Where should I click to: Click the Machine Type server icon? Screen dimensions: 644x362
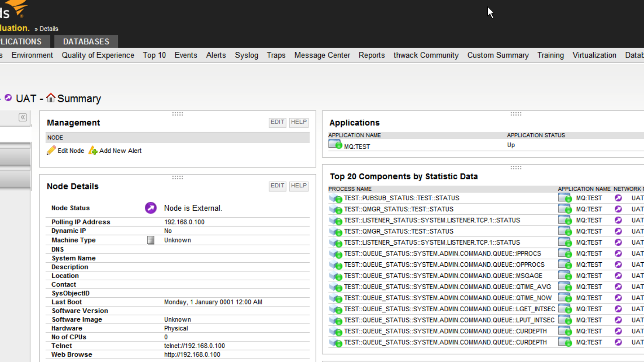[151, 240]
